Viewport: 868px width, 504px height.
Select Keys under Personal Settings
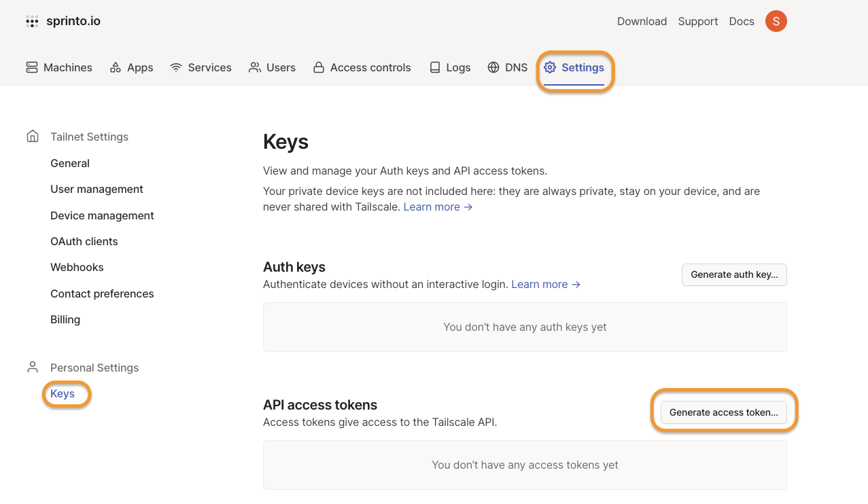pyautogui.click(x=63, y=393)
